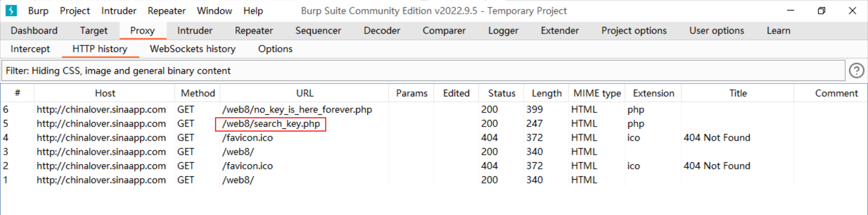Open the Intruder menu in the menu bar
This screenshot has height=215, width=868.
pyautogui.click(x=119, y=11)
